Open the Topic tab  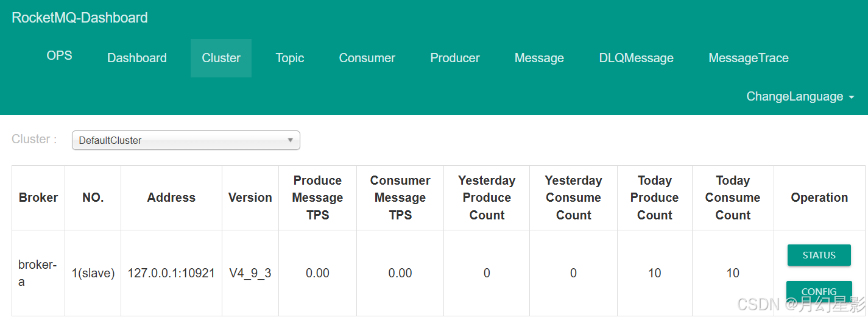pyautogui.click(x=290, y=58)
